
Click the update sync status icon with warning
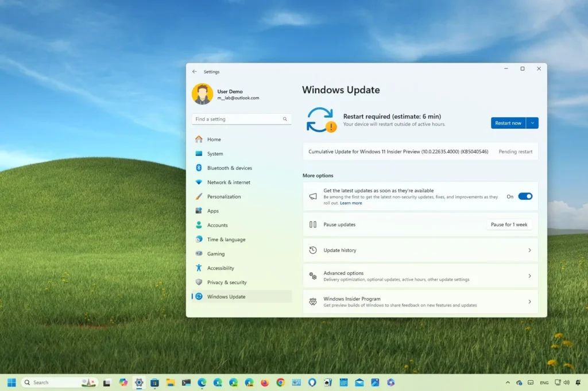point(321,120)
